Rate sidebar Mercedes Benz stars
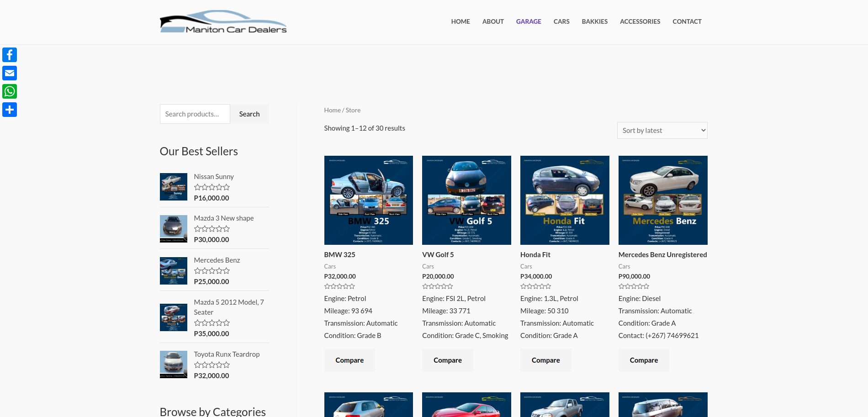The width and height of the screenshot is (868, 417). click(212, 271)
